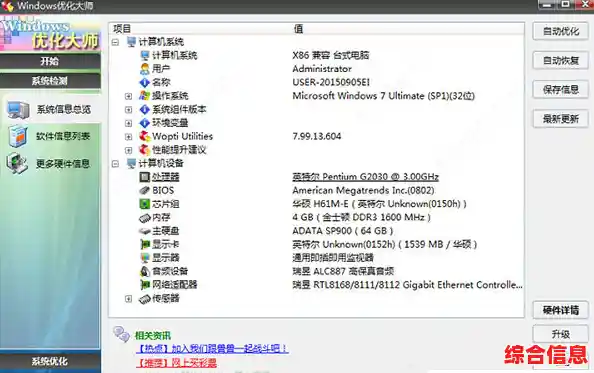
Task: Expand the 传感器 node
Action: tap(128, 299)
